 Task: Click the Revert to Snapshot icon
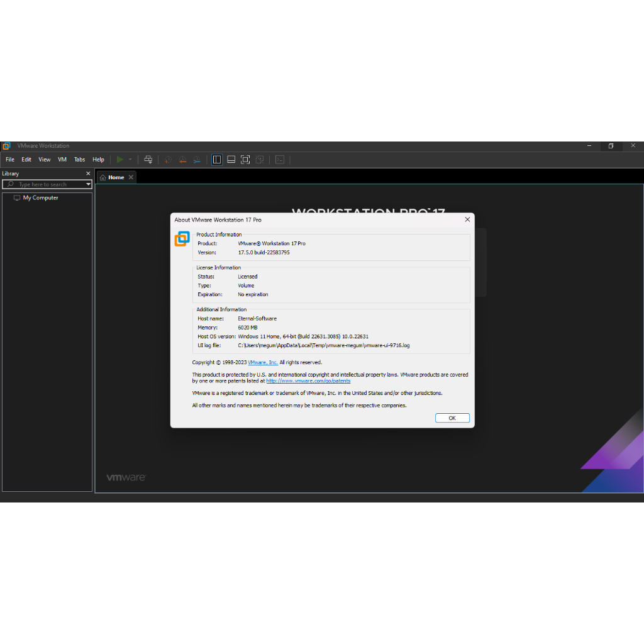click(182, 159)
